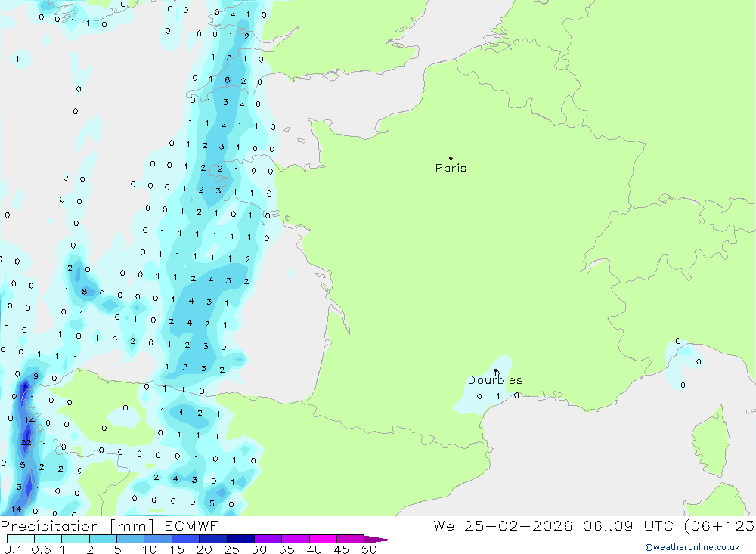Image resolution: width=756 pixels, height=554 pixels.
Task: Click the 06..09 UTC time range text
Action: [x=627, y=526]
